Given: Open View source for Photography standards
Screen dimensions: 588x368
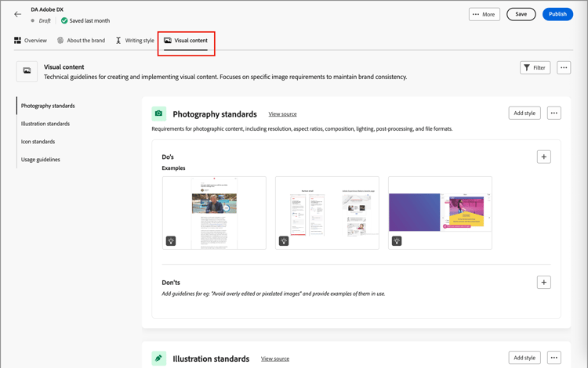Looking at the screenshot, I should click(x=282, y=114).
